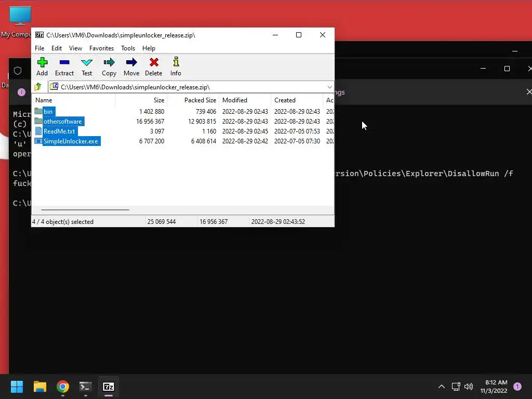Click ReadMe.txt size 3 097
The height and width of the screenshot is (399, 532).
[x=157, y=131]
